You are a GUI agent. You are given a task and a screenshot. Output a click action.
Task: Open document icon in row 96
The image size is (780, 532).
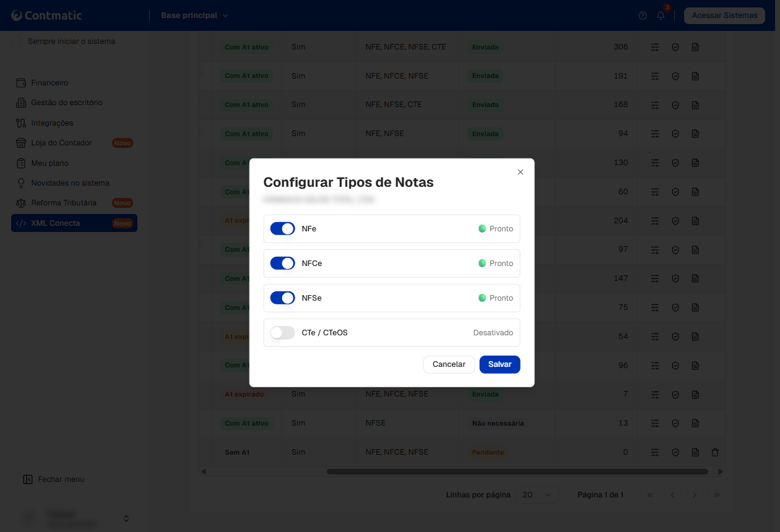(695, 365)
